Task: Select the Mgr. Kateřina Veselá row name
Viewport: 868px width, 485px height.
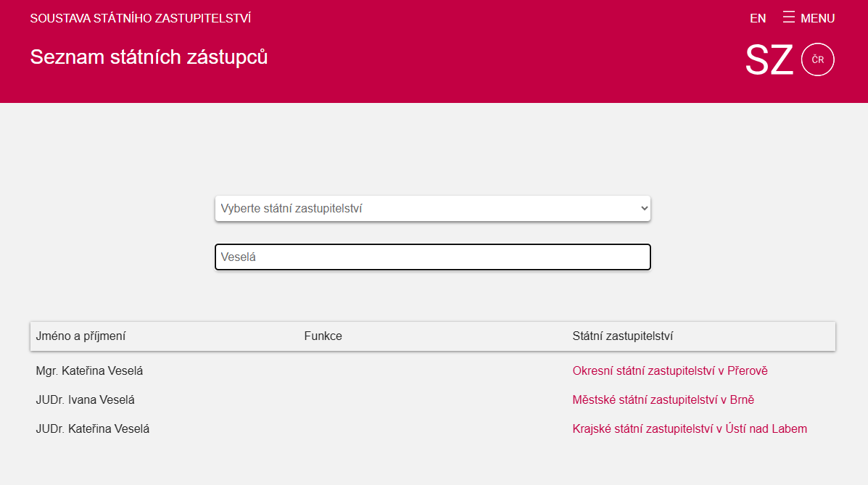Action: [x=89, y=371]
